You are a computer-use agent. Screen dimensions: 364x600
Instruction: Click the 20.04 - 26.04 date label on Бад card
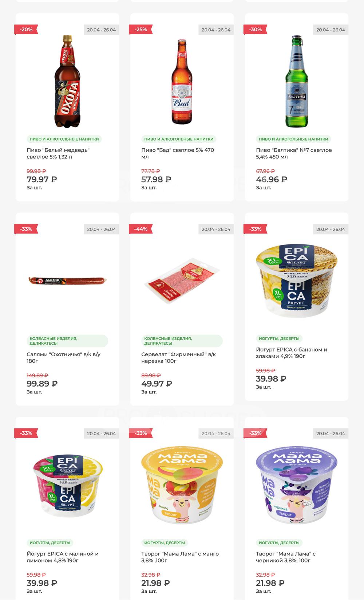[x=216, y=30]
